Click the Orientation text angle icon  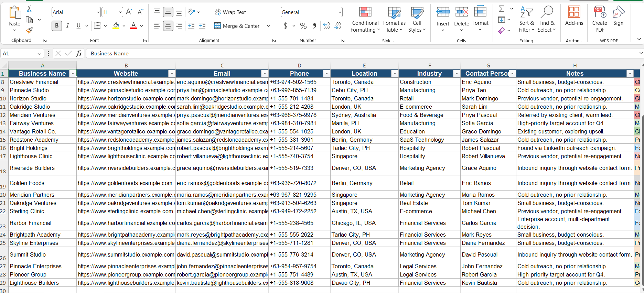point(192,12)
